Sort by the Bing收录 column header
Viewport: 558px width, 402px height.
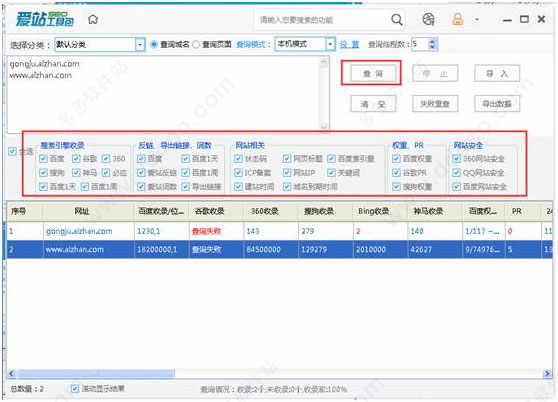click(x=380, y=211)
